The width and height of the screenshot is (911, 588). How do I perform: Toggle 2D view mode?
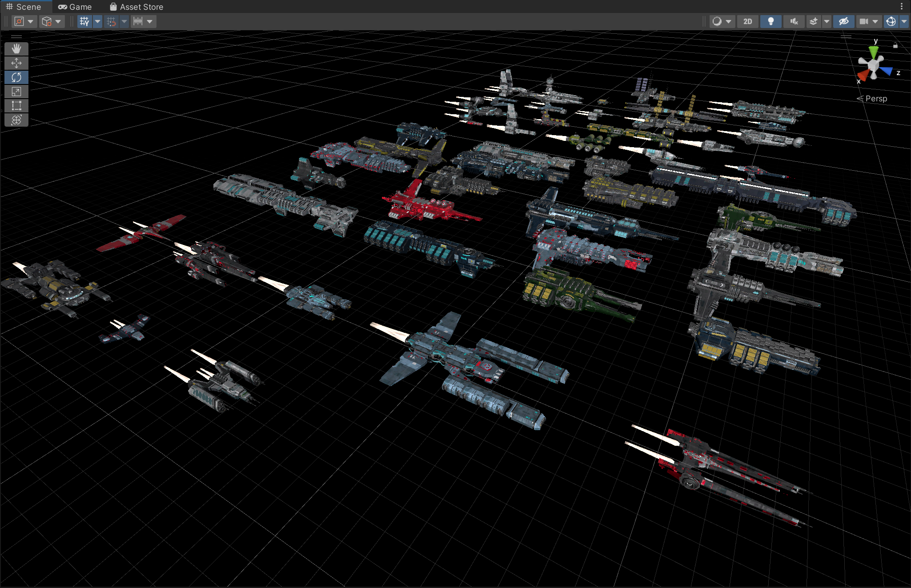[748, 21]
